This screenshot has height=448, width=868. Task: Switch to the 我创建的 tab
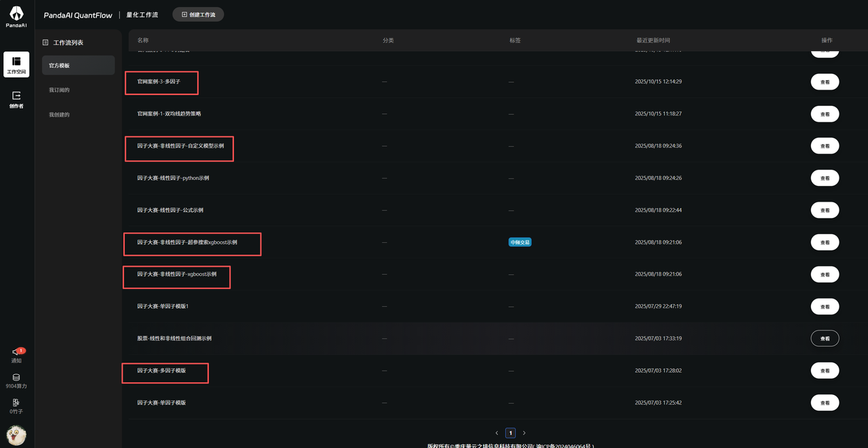pos(60,115)
